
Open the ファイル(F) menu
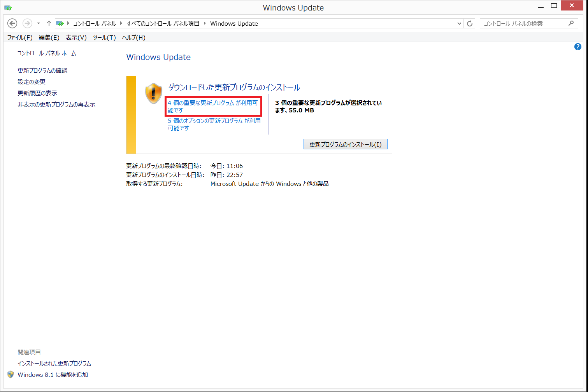point(20,37)
